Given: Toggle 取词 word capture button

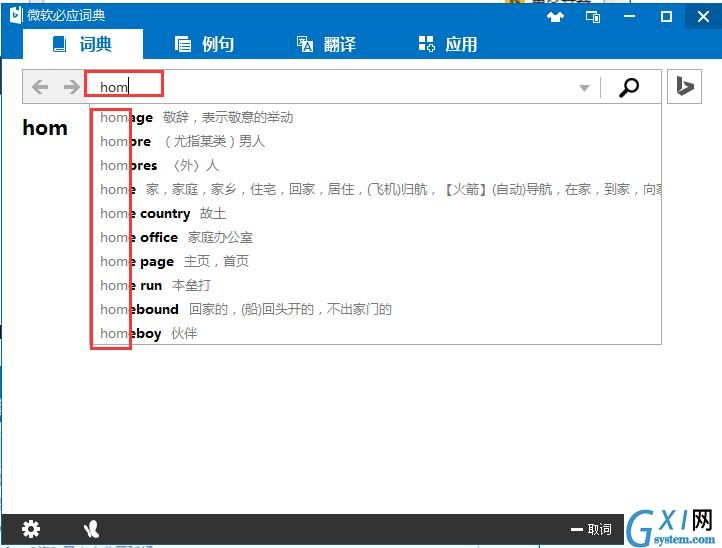Looking at the screenshot, I should coord(591,529).
